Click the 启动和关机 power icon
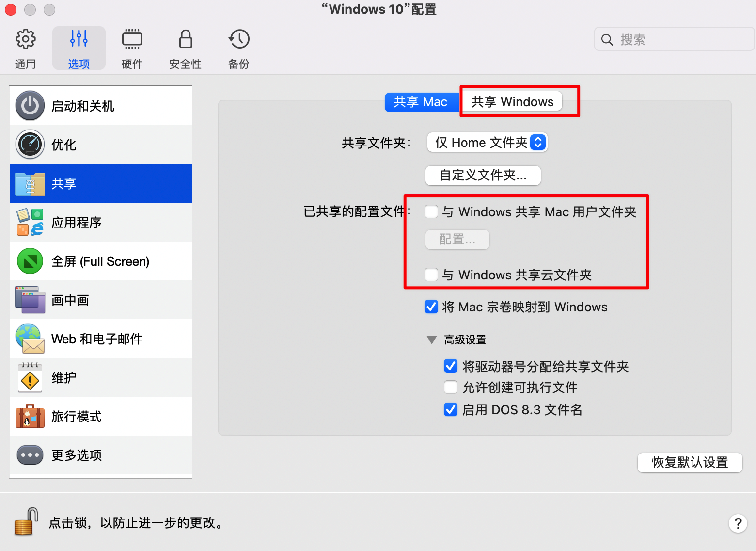 point(30,106)
